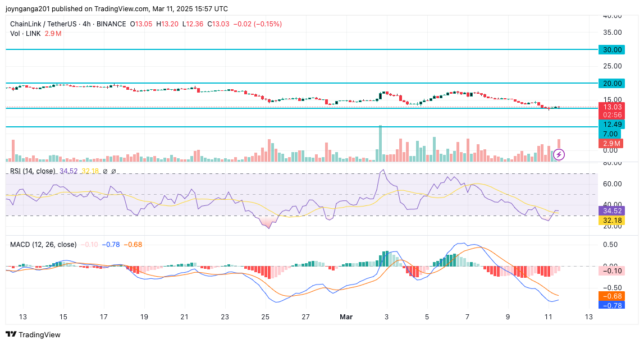This screenshot has height=344, width=644.
Task: Click the red 2.9M volume axis label
Action: pos(611,143)
